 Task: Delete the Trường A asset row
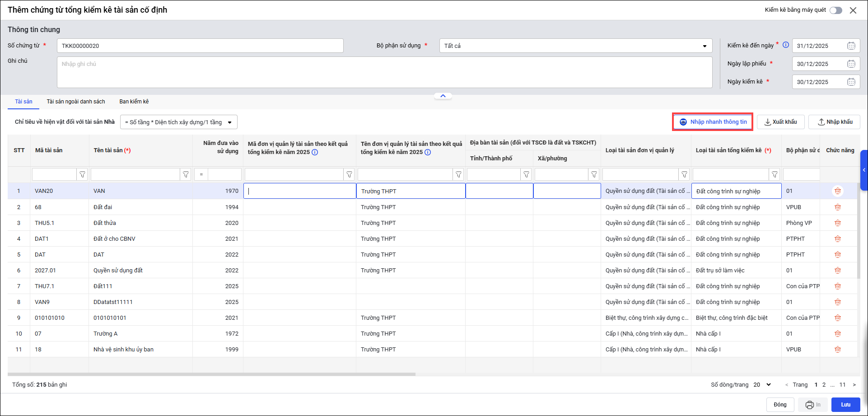(837, 334)
